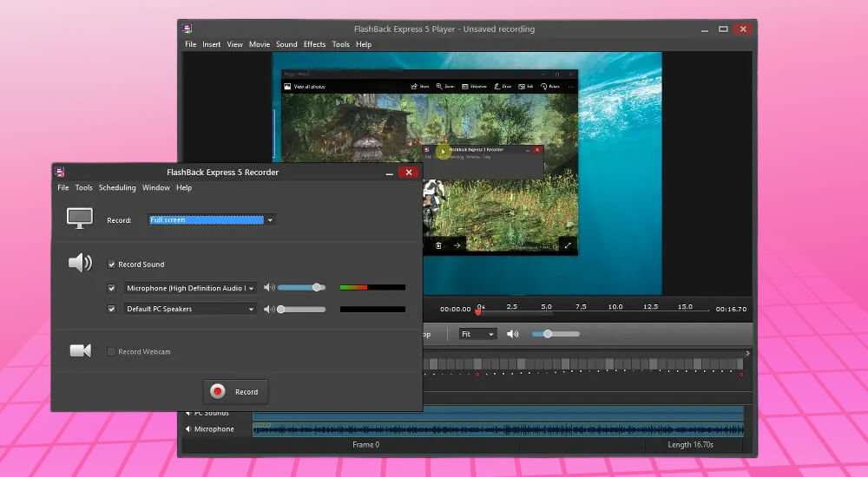Click the 7.5 mark on time ruler
The width and height of the screenshot is (868, 477).
pyautogui.click(x=581, y=306)
